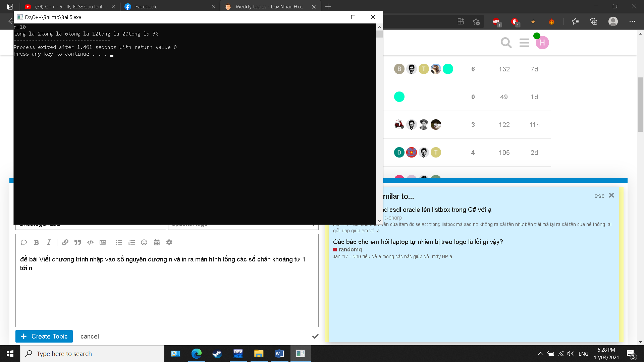The width and height of the screenshot is (644, 362).
Task: Open browser Collections icon
Action: click(594, 21)
